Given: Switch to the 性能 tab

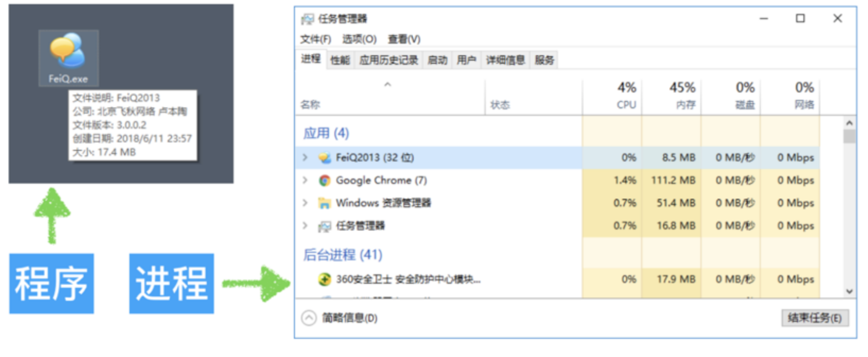Looking at the screenshot, I should (340, 60).
